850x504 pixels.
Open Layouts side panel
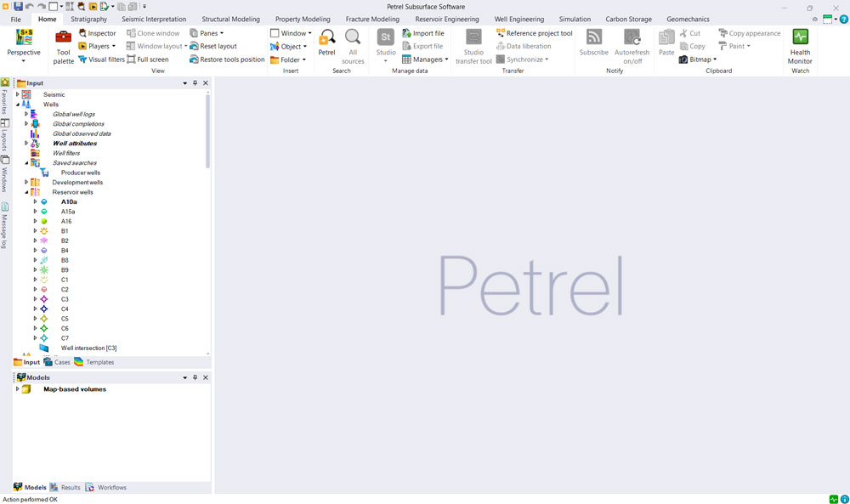(4, 134)
